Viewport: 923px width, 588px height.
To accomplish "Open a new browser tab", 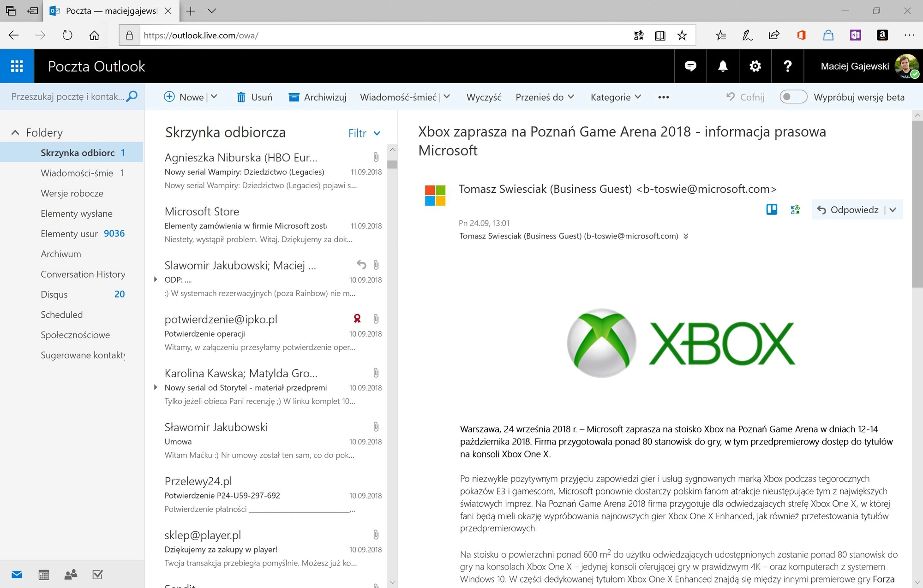I will [191, 11].
